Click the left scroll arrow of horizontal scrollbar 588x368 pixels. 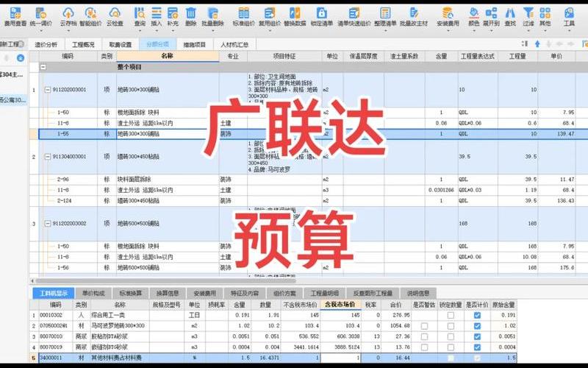32,280
